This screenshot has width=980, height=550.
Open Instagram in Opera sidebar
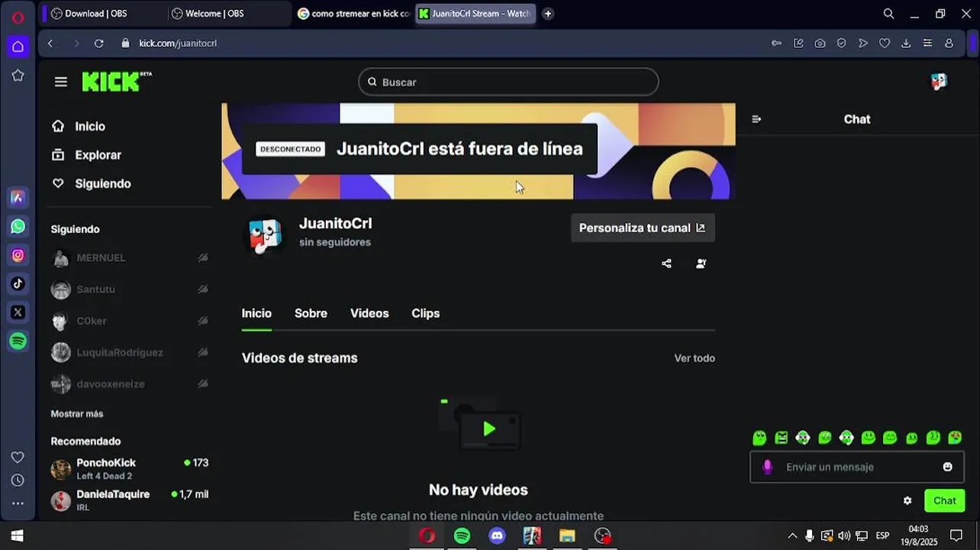click(18, 255)
